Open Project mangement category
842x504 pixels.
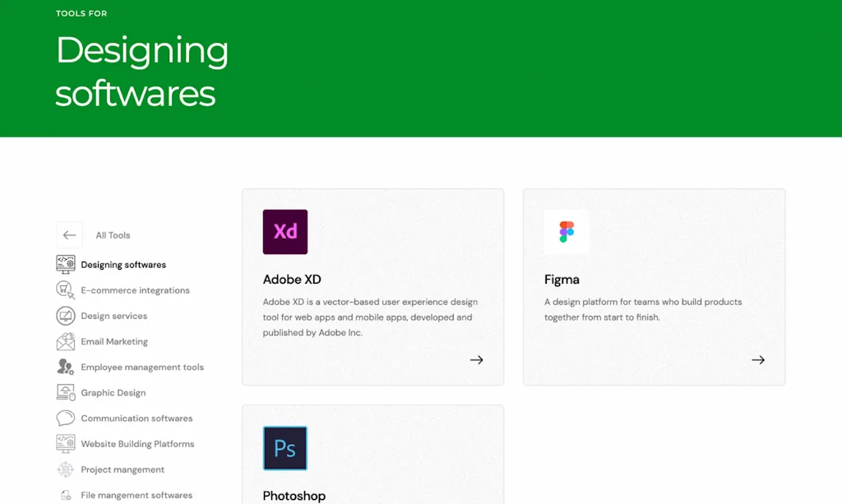coord(123,469)
